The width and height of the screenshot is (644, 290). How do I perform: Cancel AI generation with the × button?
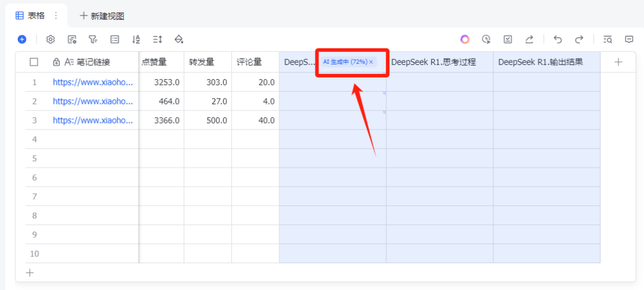coord(371,62)
